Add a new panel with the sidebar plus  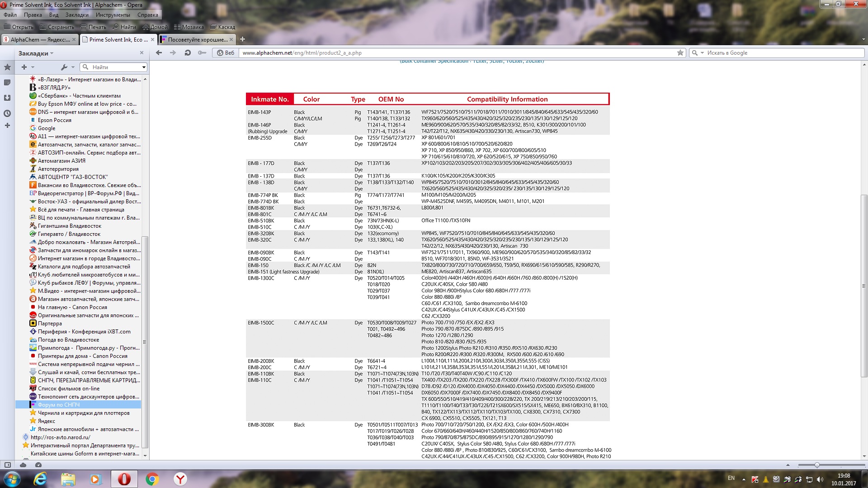pyautogui.click(x=7, y=126)
